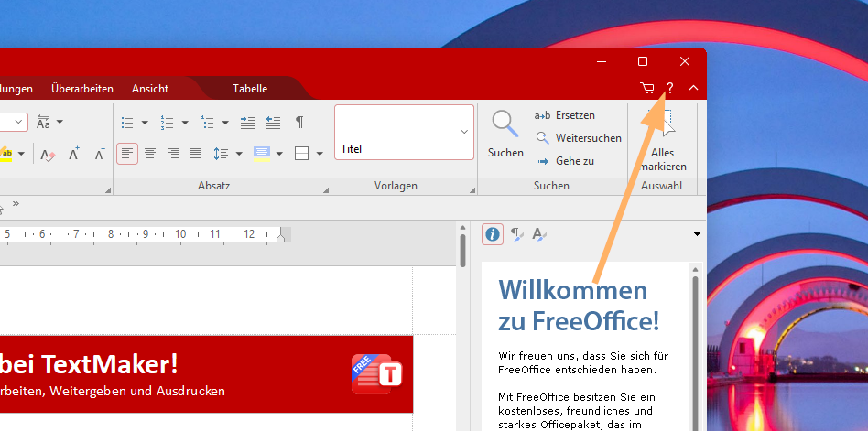Toggle right paragraph alignment
868x431 pixels.
click(x=173, y=153)
